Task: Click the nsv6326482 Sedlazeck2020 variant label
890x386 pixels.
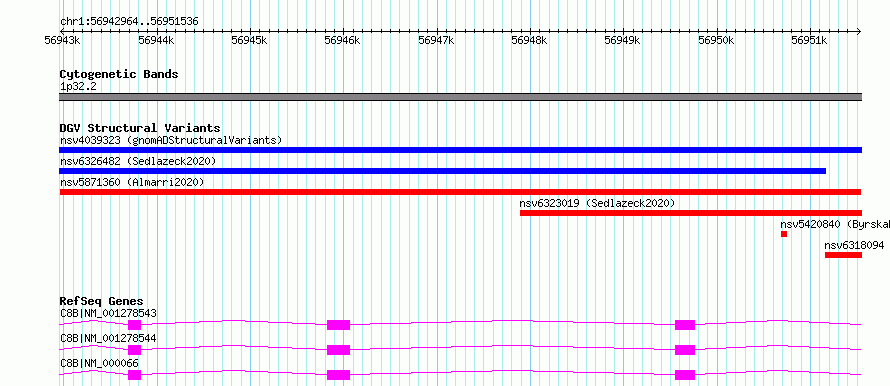Action: (138, 161)
